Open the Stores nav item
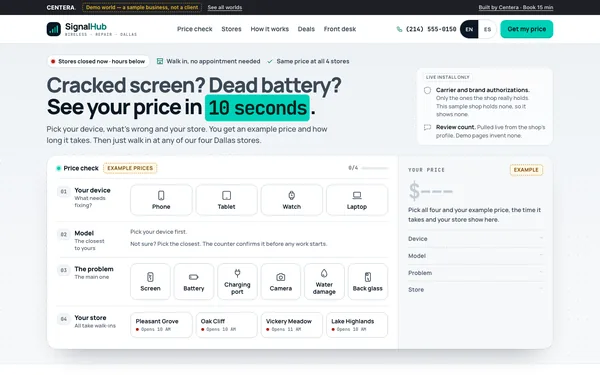The image size is (600, 375). click(x=231, y=29)
